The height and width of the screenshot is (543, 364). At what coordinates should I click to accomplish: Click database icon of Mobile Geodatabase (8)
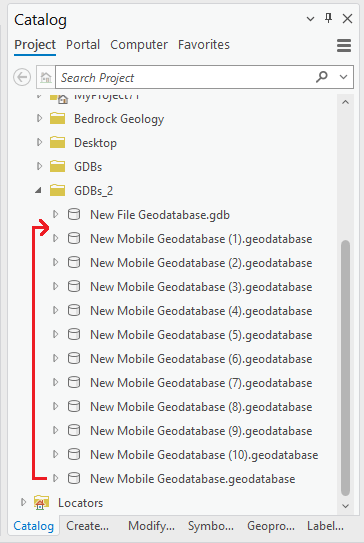[x=74, y=406]
